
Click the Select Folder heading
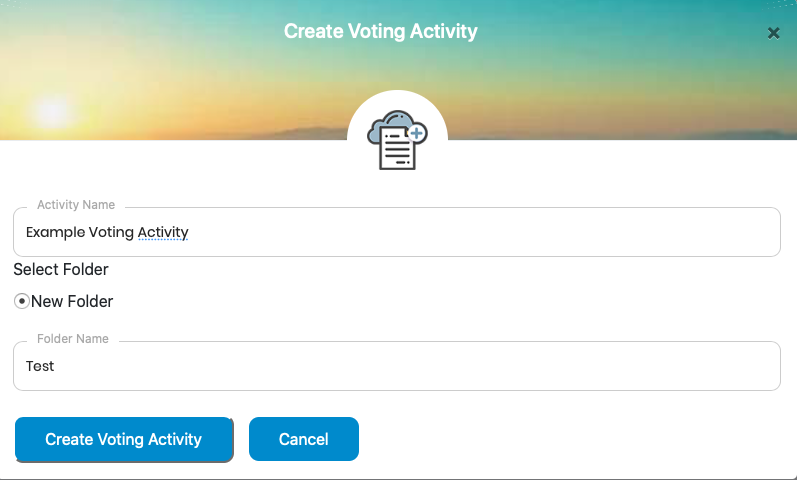coord(61,269)
